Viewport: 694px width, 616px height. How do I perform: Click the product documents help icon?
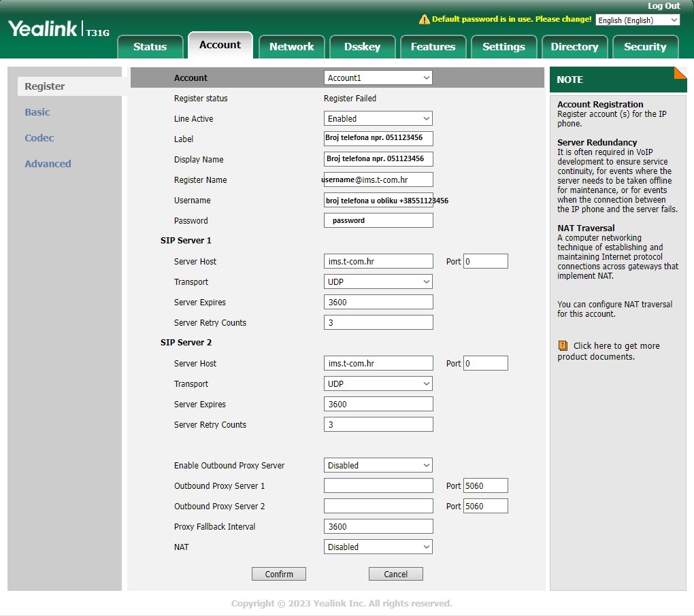[x=563, y=346]
